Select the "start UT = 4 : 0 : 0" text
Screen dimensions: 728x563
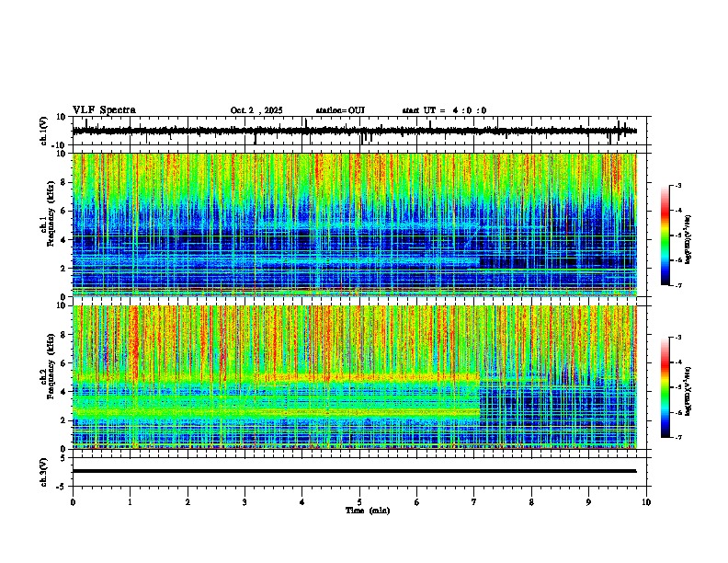click(x=444, y=110)
